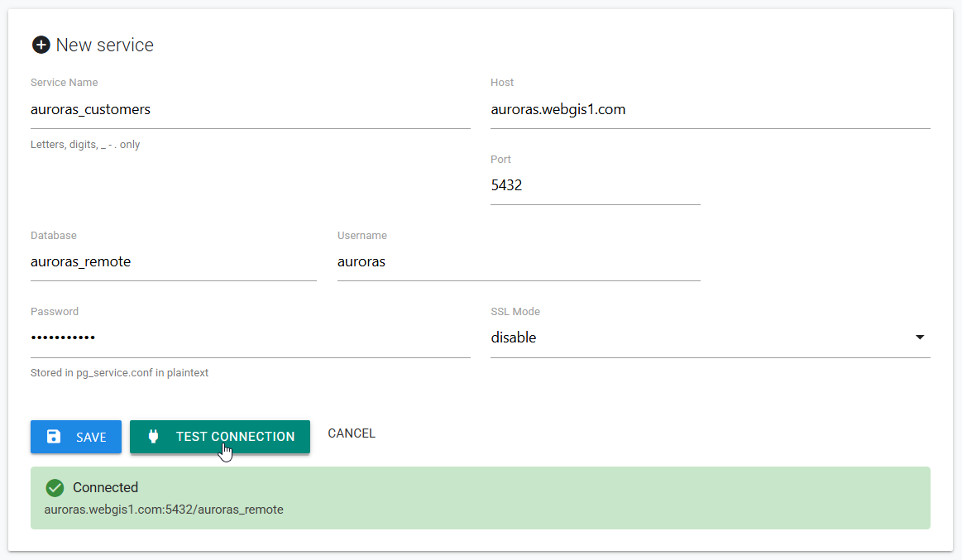This screenshot has width=962, height=560.
Task: Click the Port label
Action: coord(500,160)
